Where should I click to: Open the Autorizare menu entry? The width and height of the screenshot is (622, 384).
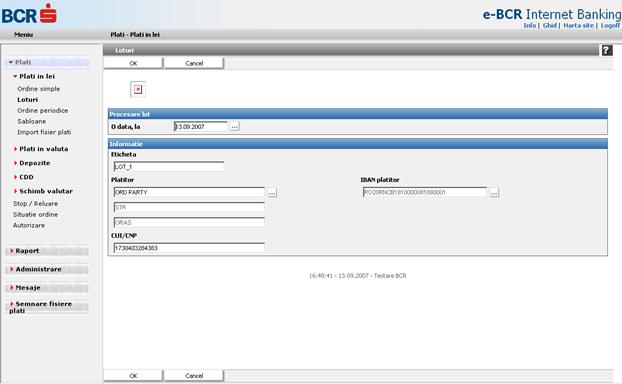(x=29, y=225)
